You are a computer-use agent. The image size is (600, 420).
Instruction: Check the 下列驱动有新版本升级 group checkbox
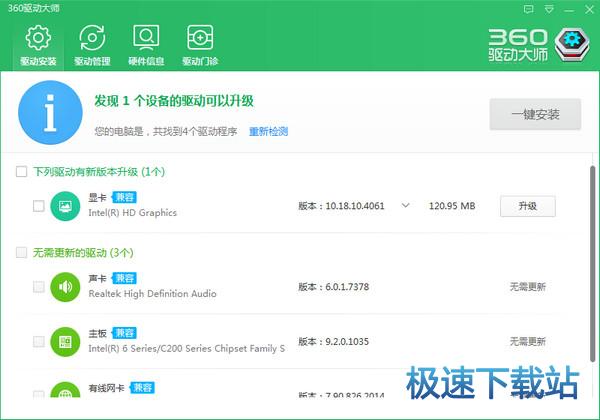click(x=21, y=171)
